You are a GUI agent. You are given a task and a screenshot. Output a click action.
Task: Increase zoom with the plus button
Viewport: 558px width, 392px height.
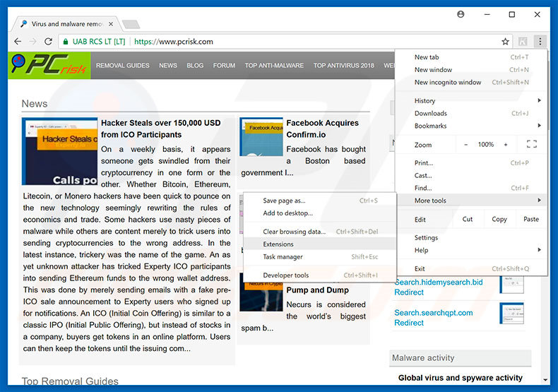click(x=505, y=144)
